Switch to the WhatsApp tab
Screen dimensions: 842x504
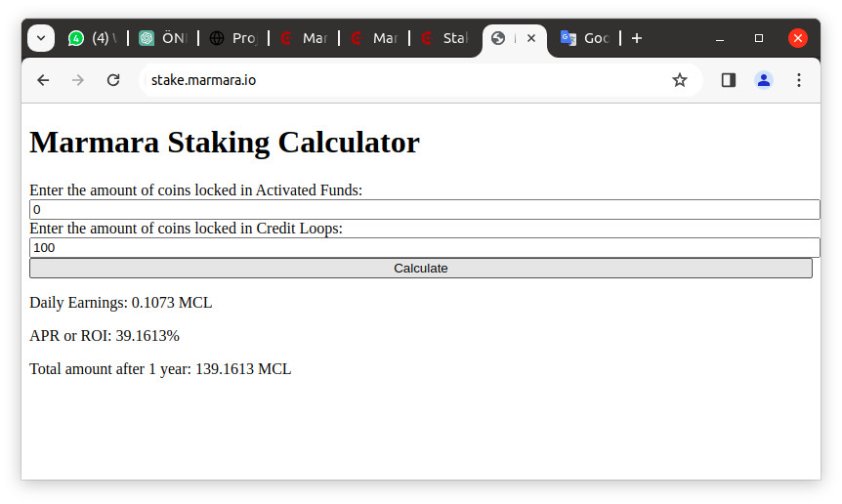point(93,38)
